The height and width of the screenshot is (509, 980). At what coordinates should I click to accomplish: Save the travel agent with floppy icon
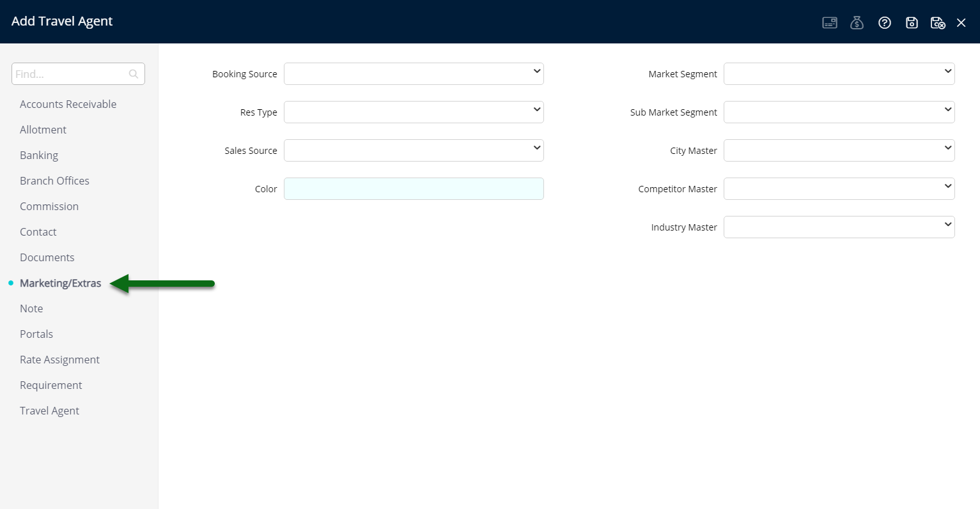pyautogui.click(x=912, y=23)
